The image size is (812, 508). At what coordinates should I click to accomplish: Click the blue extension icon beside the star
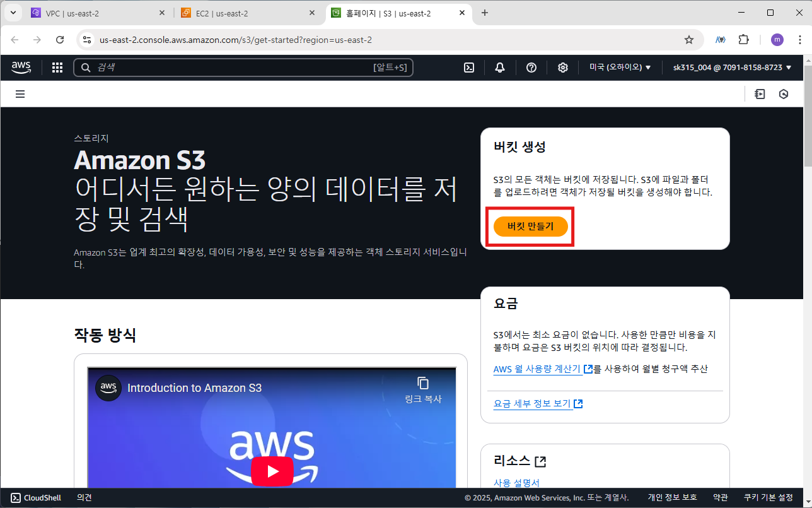tap(720, 40)
